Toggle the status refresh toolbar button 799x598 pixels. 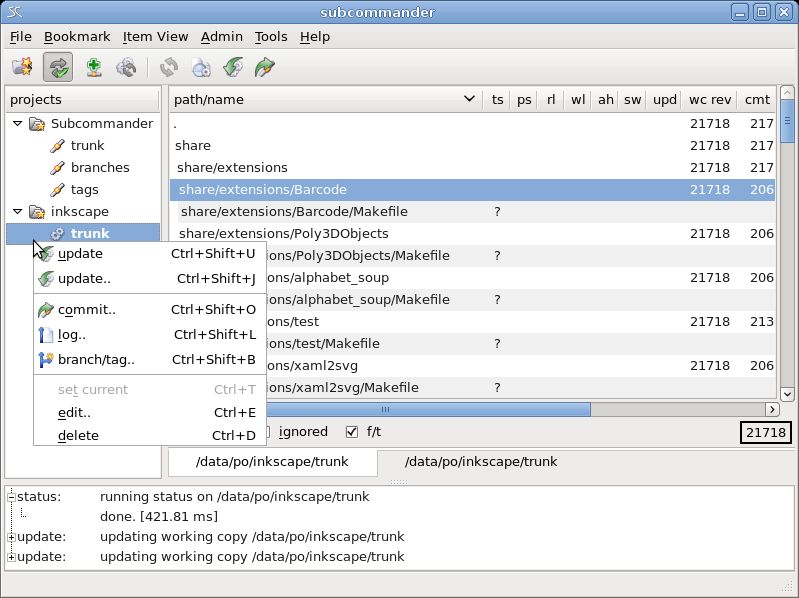coord(58,67)
